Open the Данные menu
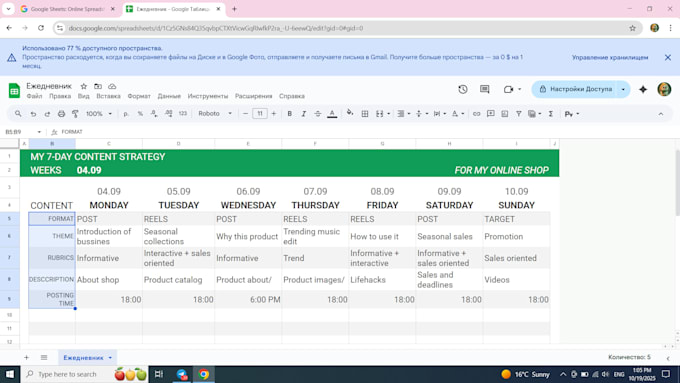The height and width of the screenshot is (383, 680). (x=169, y=96)
